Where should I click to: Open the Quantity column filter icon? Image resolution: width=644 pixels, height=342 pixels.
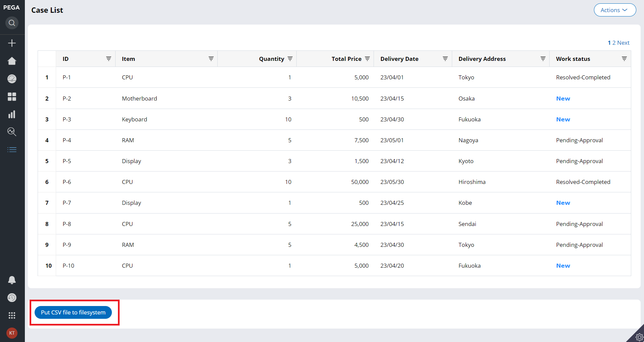coord(290,59)
